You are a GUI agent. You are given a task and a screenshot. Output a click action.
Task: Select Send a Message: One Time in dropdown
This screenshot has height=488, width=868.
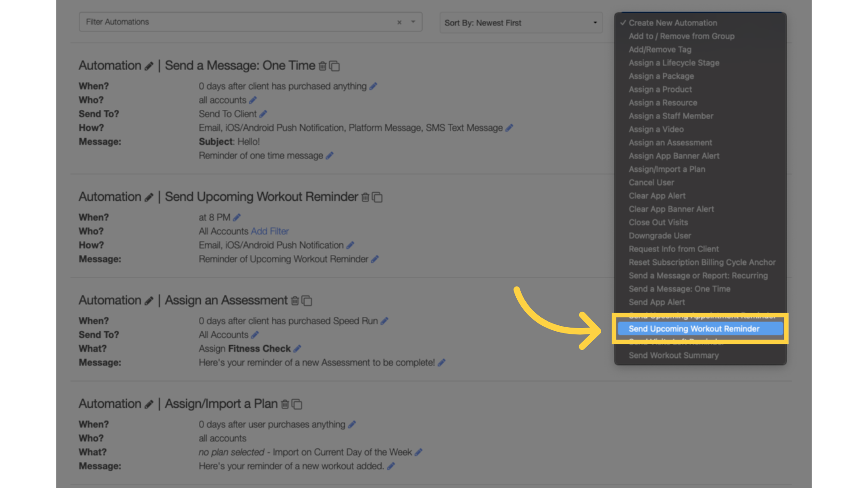(x=700, y=289)
